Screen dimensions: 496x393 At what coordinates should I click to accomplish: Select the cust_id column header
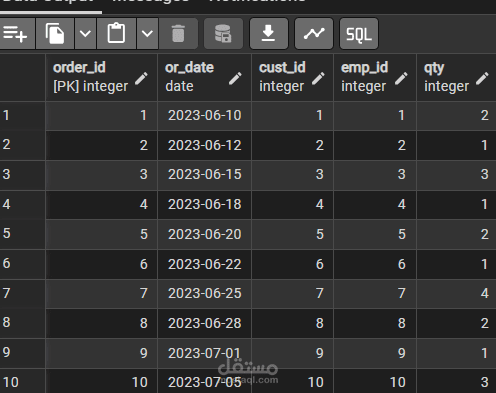(x=292, y=77)
